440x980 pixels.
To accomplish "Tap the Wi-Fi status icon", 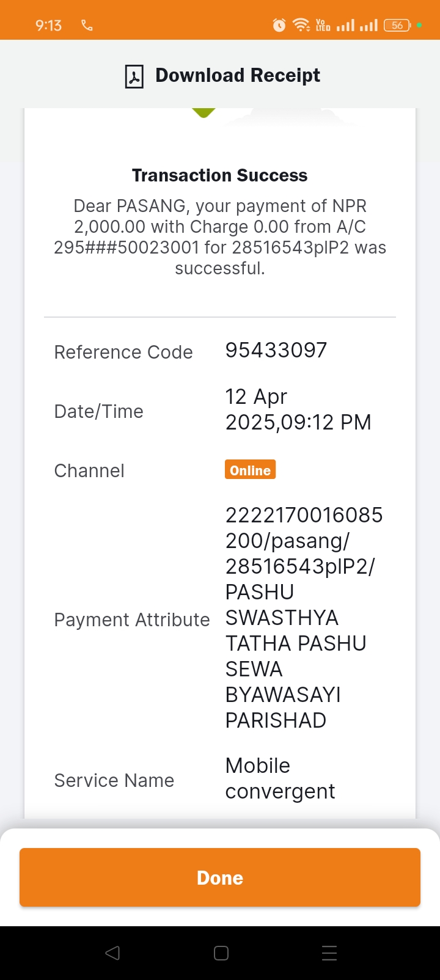I will [301, 25].
